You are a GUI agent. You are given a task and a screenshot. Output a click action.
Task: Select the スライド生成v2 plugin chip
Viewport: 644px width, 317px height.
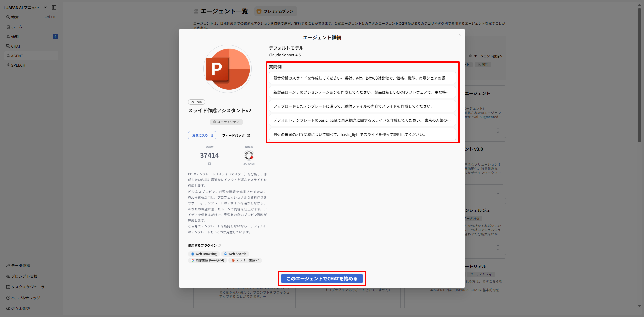click(x=245, y=260)
